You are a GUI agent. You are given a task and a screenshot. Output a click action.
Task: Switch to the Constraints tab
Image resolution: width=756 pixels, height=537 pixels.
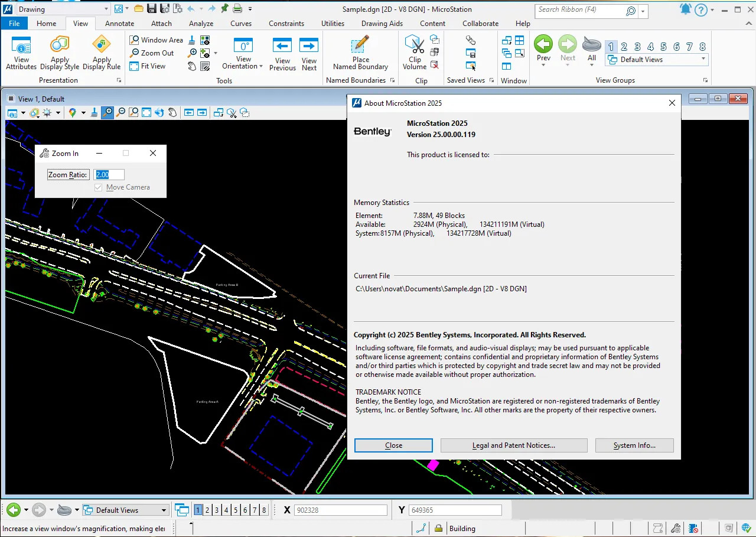tap(286, 24)
